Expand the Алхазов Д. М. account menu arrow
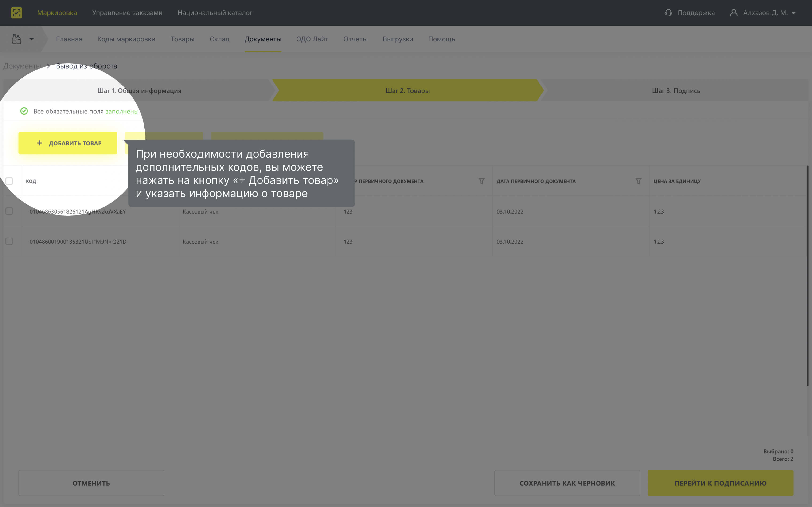 [x=794, y=13]
